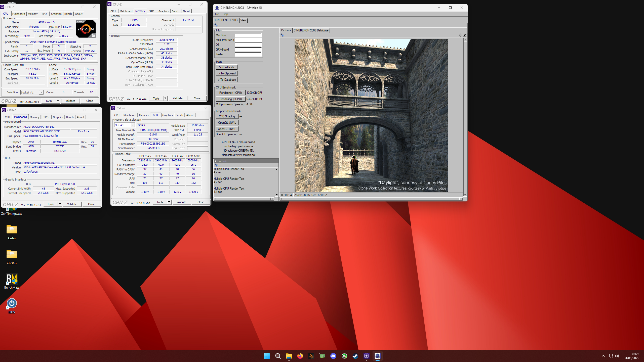Open the karhu folder on desktop
The image size is (644, 362).
(x=12, y=232)
